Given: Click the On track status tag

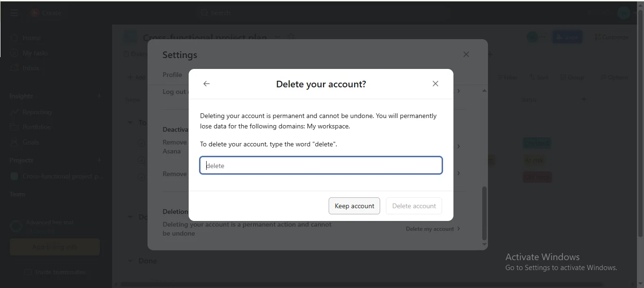Looking at the screenshot, I should [x=537, y=143].
